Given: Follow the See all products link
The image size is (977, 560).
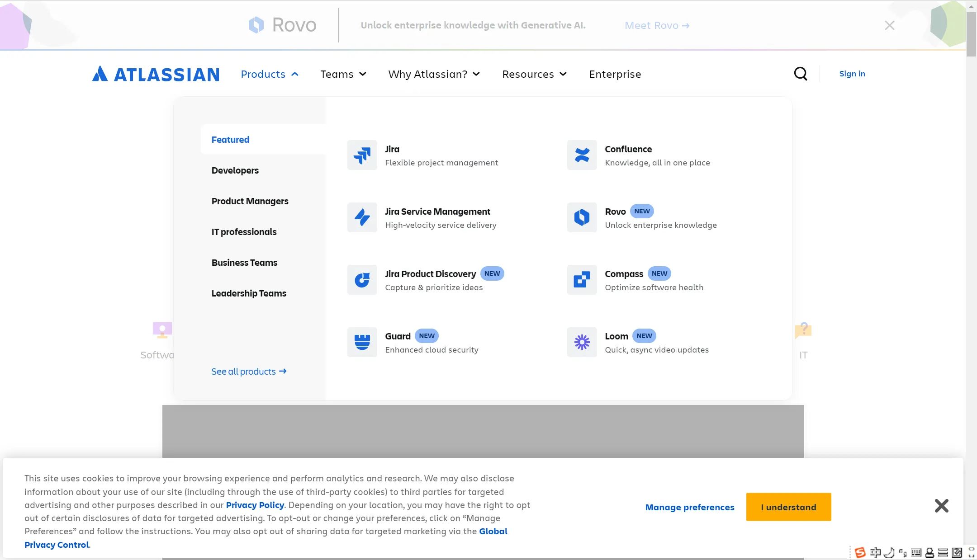Looking at the screenshot, I should click(248, 372).
